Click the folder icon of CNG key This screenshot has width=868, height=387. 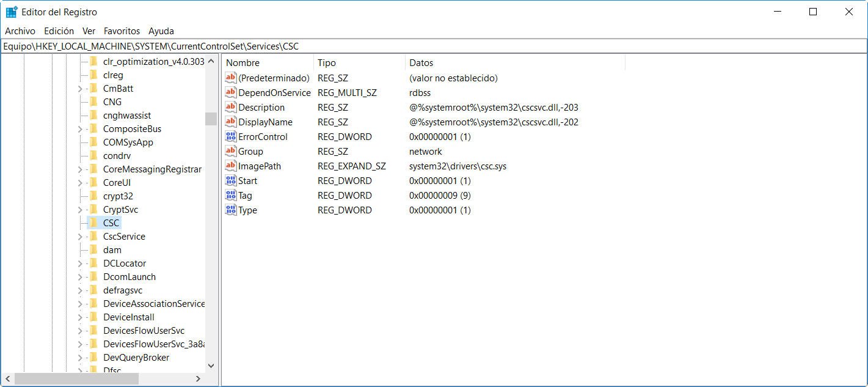click(x=93, y=102)
